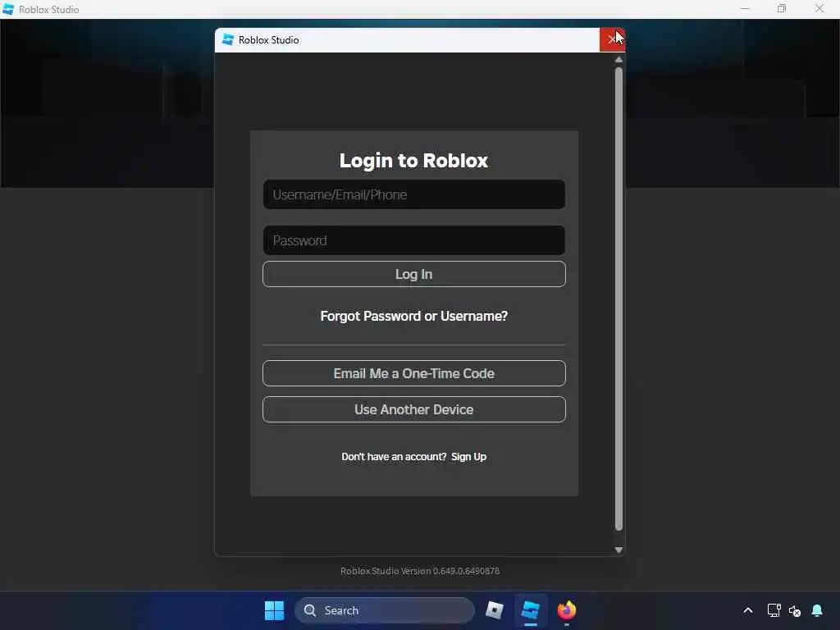Click the muted volume tray icon
Screen dimensions: 840x630
[x=795, y=610]
